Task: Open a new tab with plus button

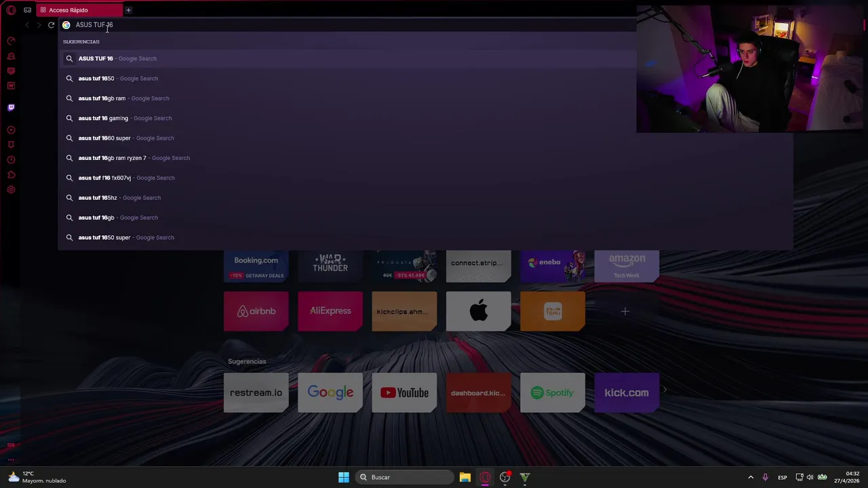Action: 128,10
